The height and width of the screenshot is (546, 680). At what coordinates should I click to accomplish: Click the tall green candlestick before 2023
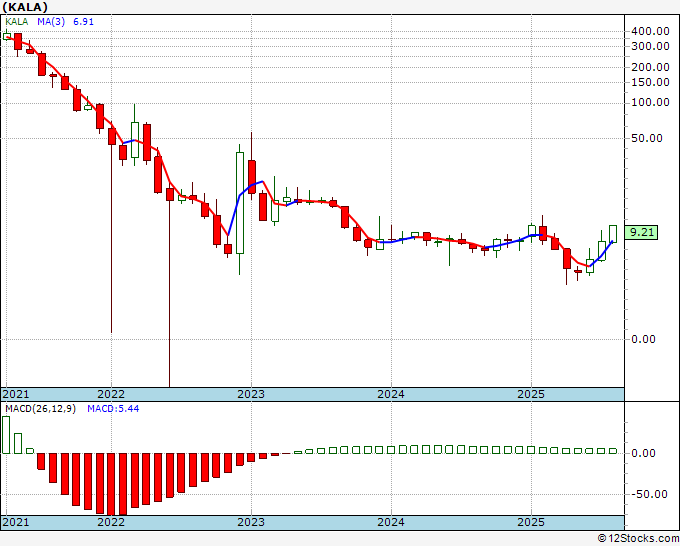point(240,203)
